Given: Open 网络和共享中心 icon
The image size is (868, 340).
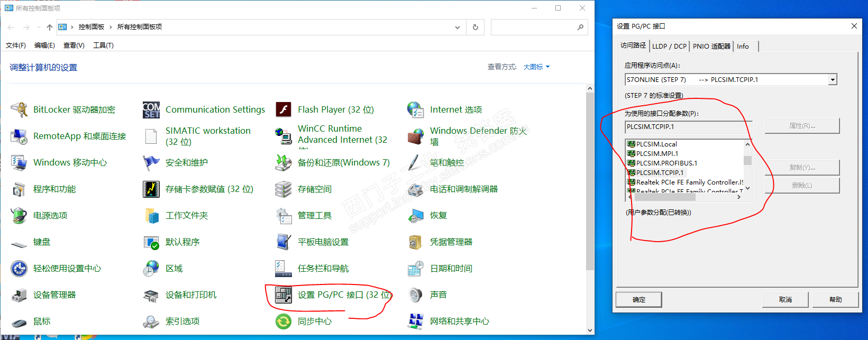Looking at the screenshot, I should [x=416, y=321].
